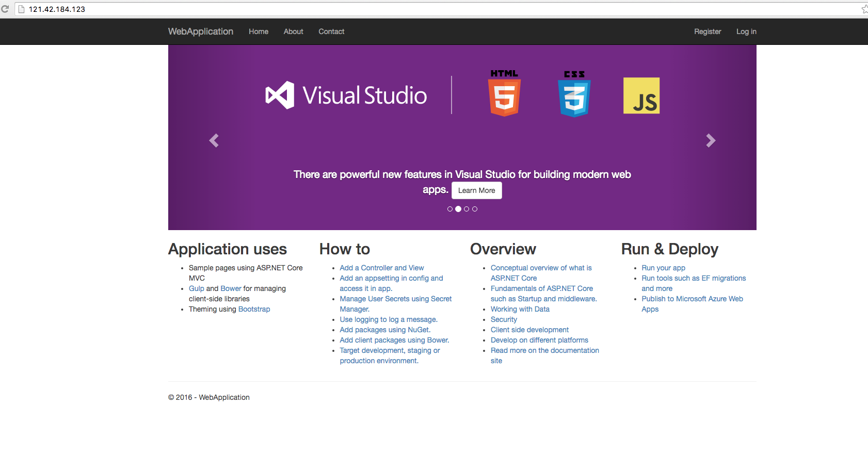Open Develop on different platforms link
868x453 pixels.
coord(539,340)
